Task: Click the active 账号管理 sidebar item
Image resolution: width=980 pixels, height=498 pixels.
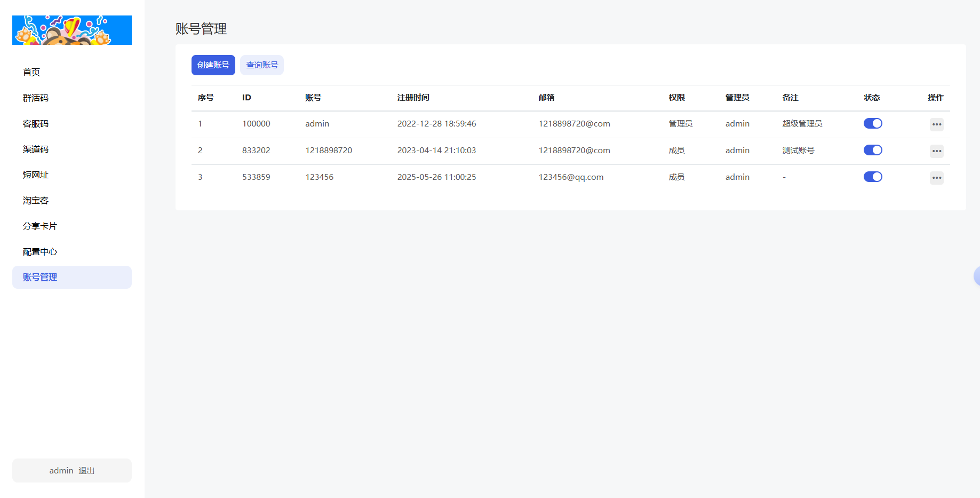Action: 72,277
